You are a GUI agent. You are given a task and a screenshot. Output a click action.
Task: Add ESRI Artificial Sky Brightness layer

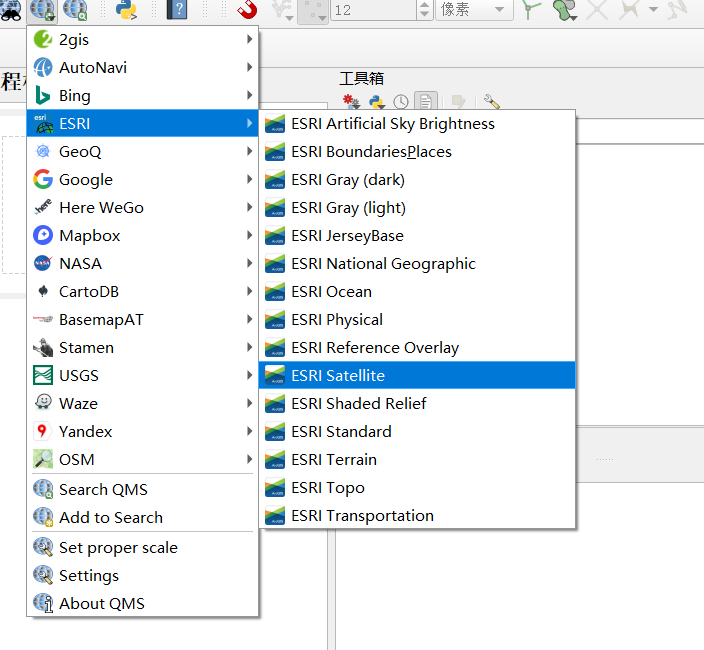click(417, 123)
